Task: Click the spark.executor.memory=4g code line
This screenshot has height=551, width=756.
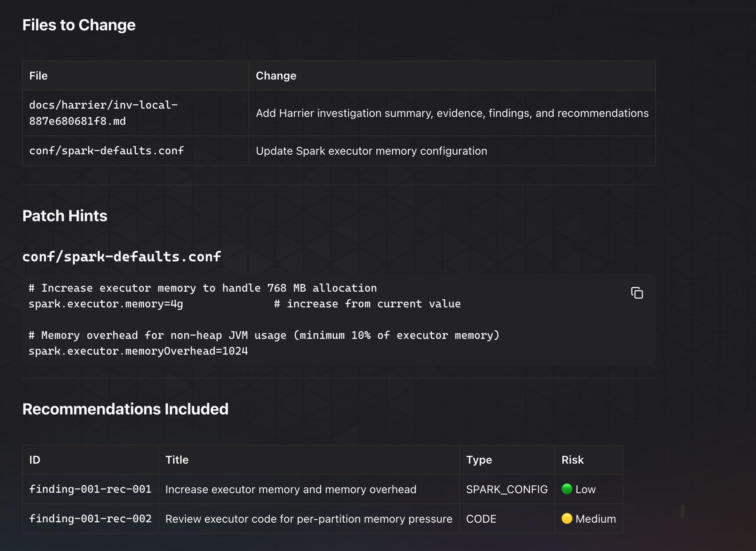Action: tap(106, 304)
